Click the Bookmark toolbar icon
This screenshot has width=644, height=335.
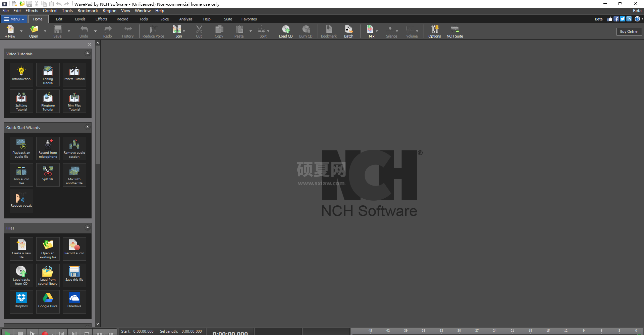tap(329, 31)
